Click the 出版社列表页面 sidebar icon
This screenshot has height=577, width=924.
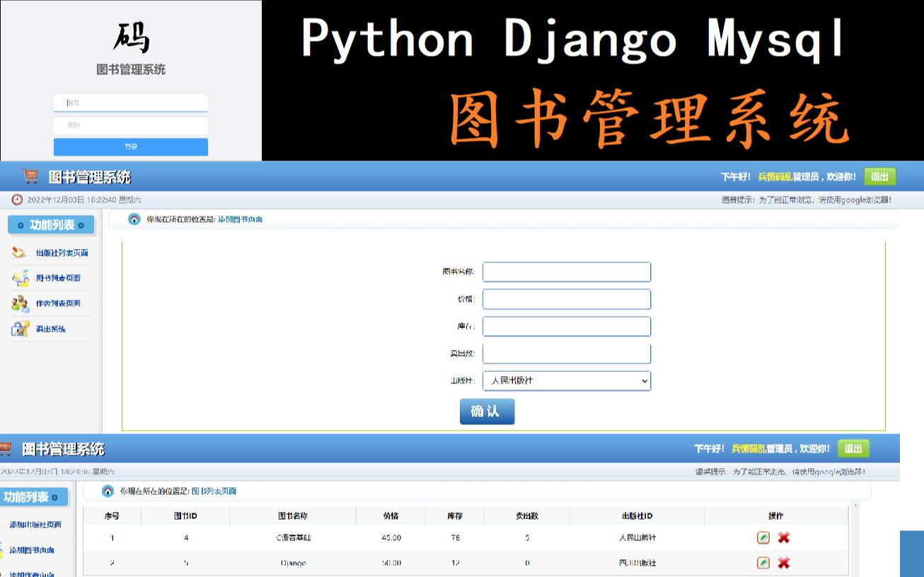(x=20, y=252)
